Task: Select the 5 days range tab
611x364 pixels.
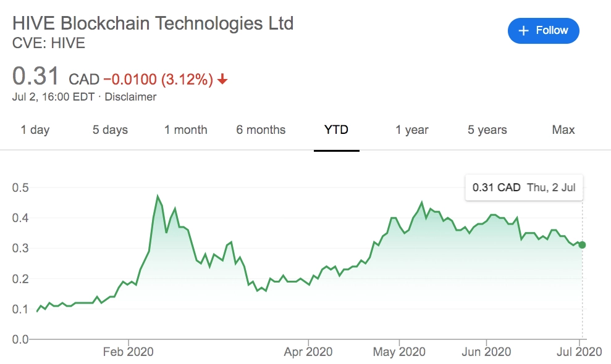Action: [x=110, y=130]
